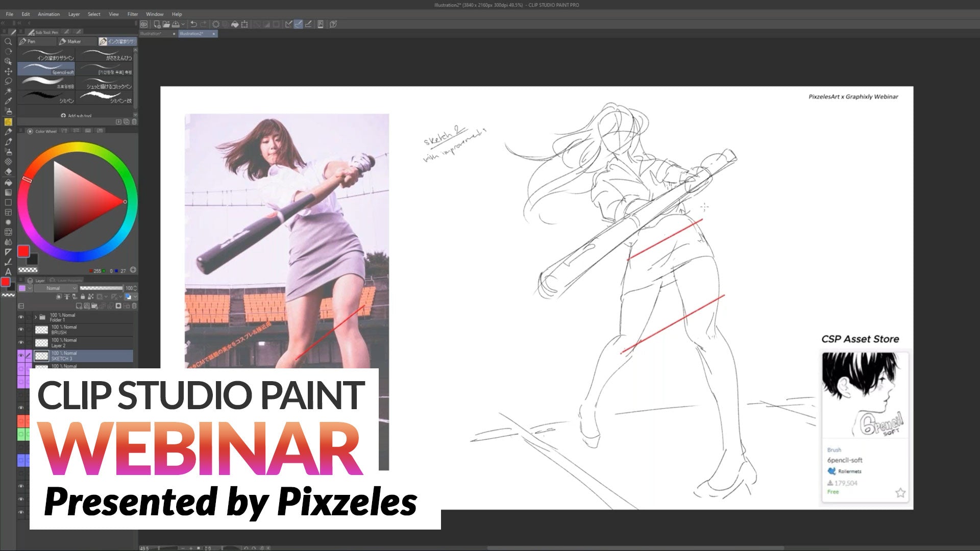This screenshot has width=980, height=551.
Task: Hide the Folder 1 layer group
Action: pyautogui.click(x=21, y=317)
